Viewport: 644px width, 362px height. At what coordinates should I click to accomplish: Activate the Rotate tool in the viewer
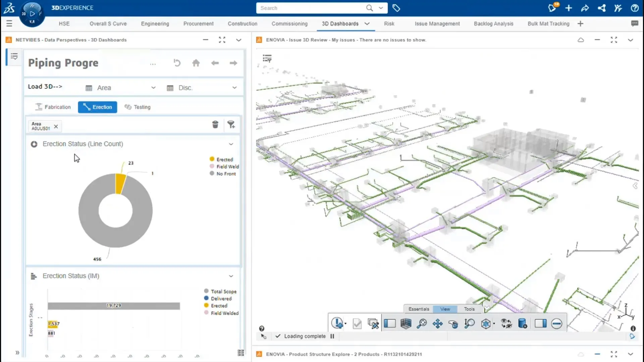click(453, 323)
